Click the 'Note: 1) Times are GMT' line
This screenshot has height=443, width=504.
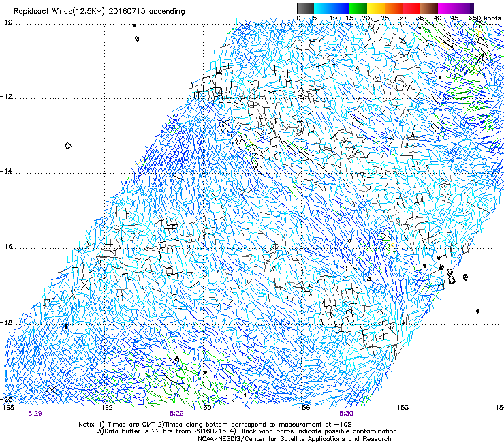(x=215, y=425)
